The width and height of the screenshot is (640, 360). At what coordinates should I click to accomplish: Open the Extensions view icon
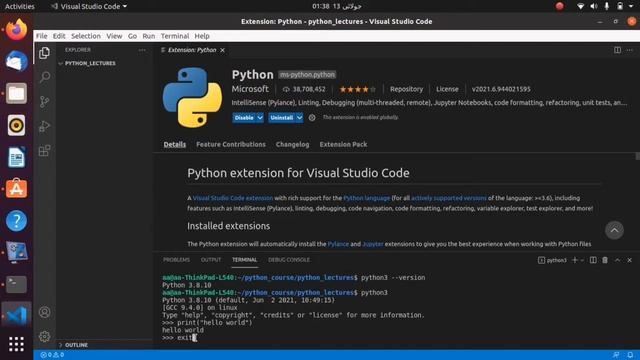pos(44,151)
